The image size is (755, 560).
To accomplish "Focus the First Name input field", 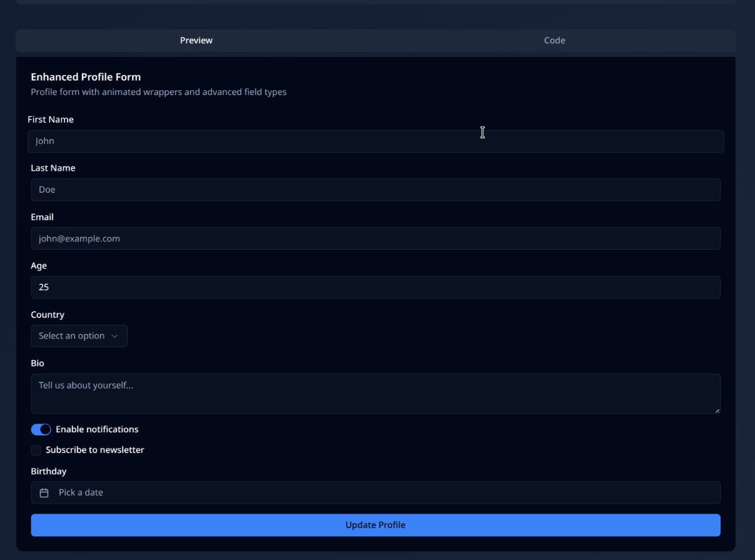I will point(375,141).
